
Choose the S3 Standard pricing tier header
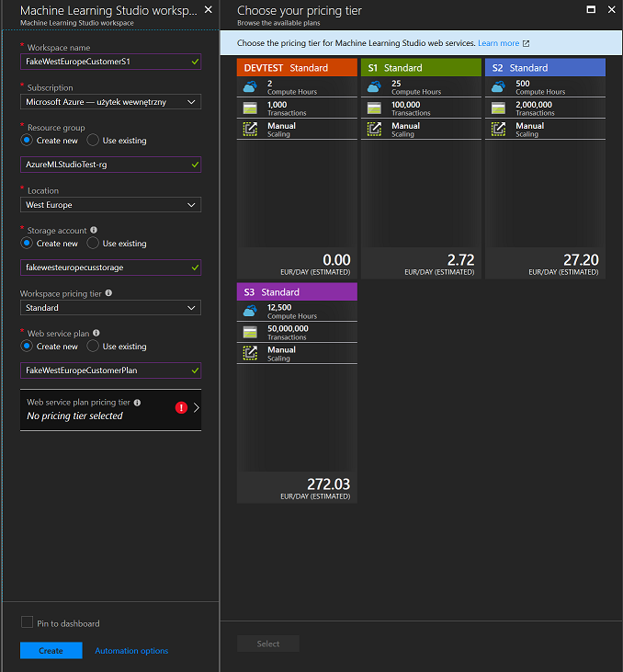tap(297, 292)
